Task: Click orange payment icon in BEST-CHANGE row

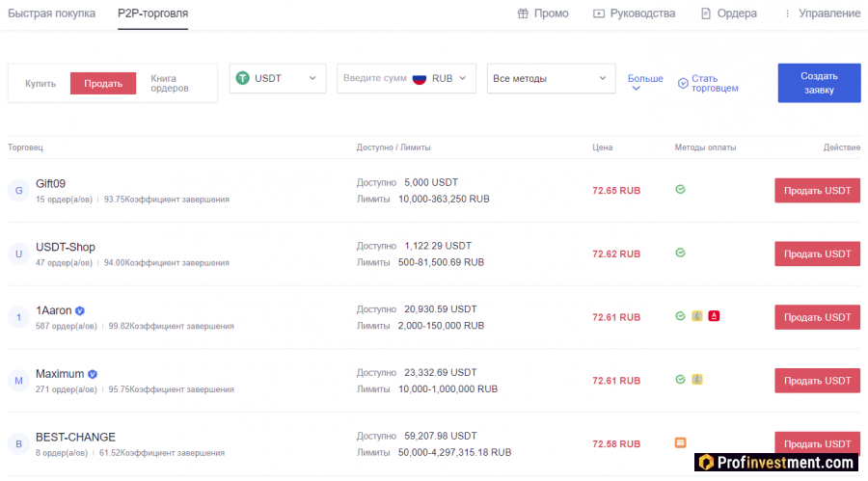Action: click(x=680, y=442)
